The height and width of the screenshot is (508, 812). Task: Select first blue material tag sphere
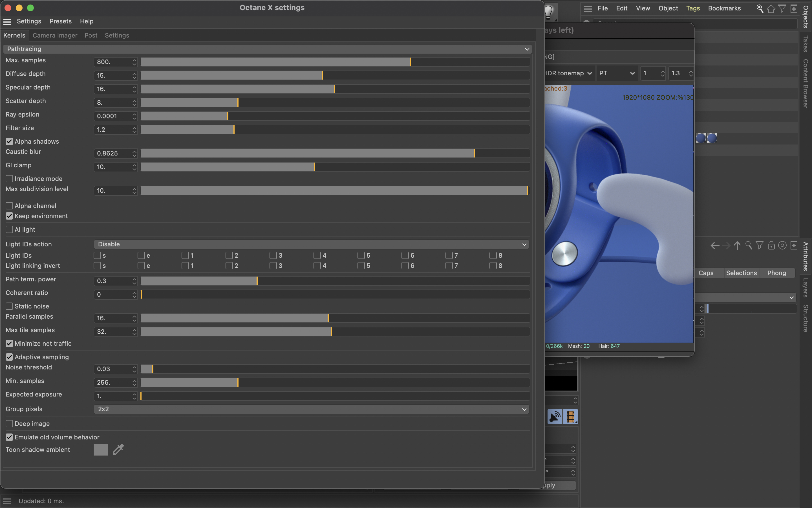coord(701,138)
